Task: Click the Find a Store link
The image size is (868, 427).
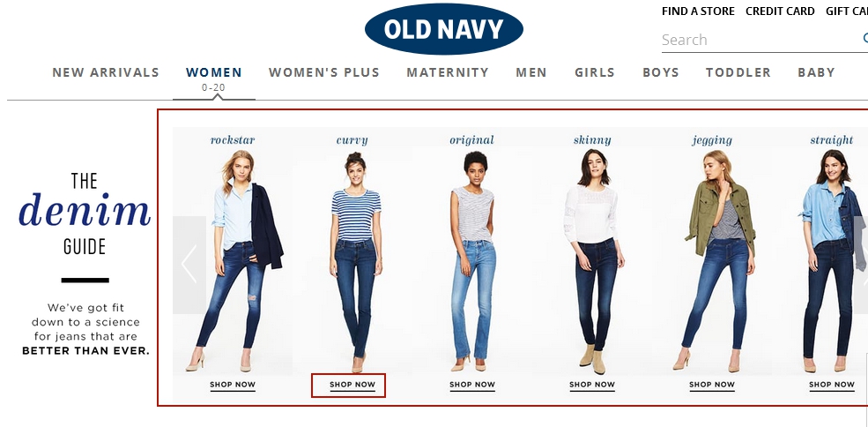Action: point(698,11)
